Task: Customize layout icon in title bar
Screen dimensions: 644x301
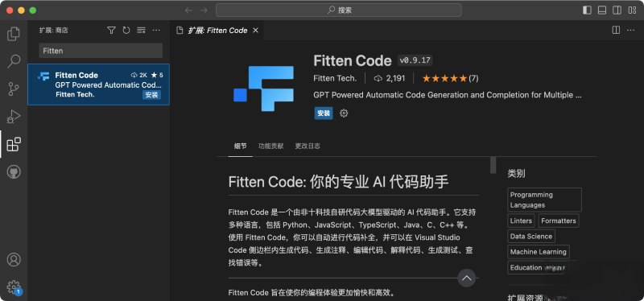Action: tap(632, 10)
